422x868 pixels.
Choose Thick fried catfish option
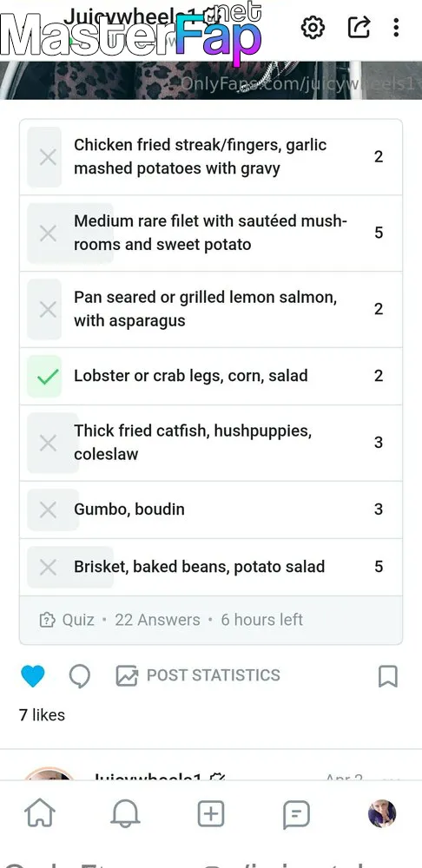[211, 443]
